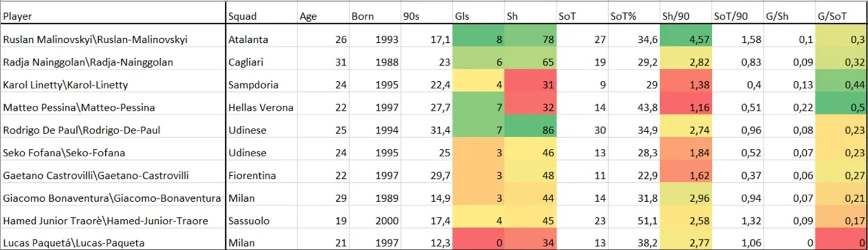This screenshot has height=250, width=868.
Task: Click the Hellas Verona squad cell
Action: click(260, 107)
